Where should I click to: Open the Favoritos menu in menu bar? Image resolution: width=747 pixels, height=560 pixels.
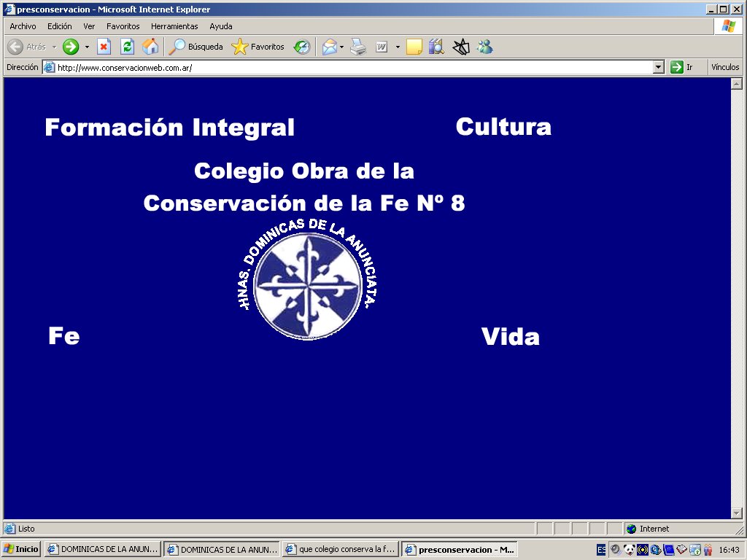[123, 26]
